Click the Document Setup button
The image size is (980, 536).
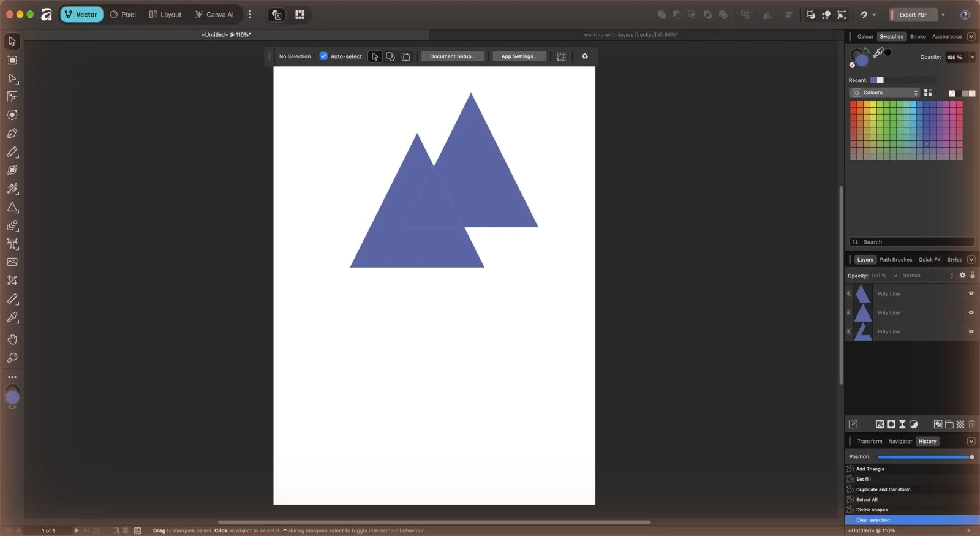pos(453,56)
